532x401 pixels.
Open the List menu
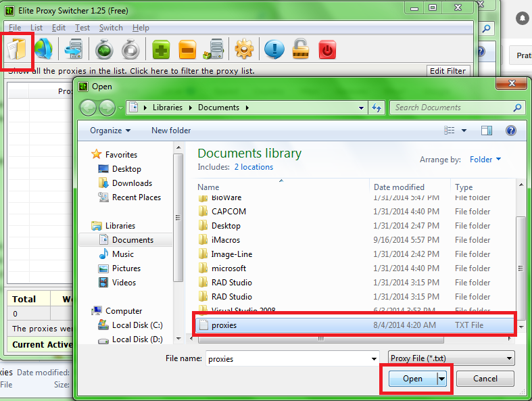click(x=37, y=28)
